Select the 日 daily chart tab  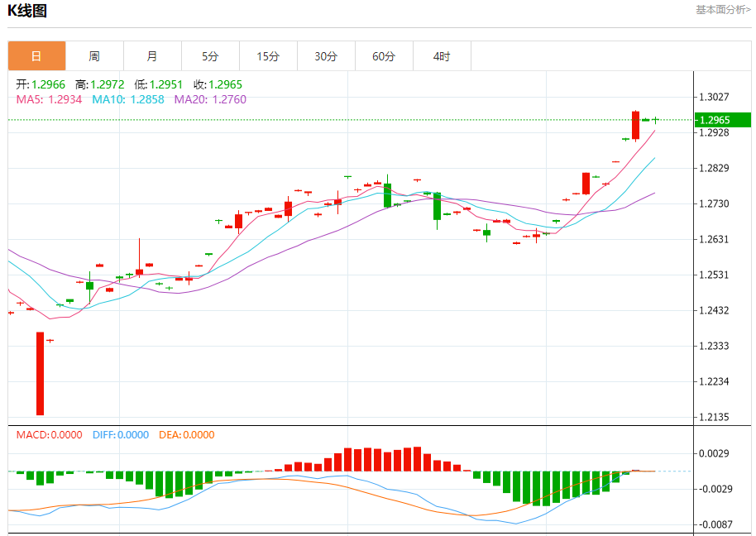[36, 56]
